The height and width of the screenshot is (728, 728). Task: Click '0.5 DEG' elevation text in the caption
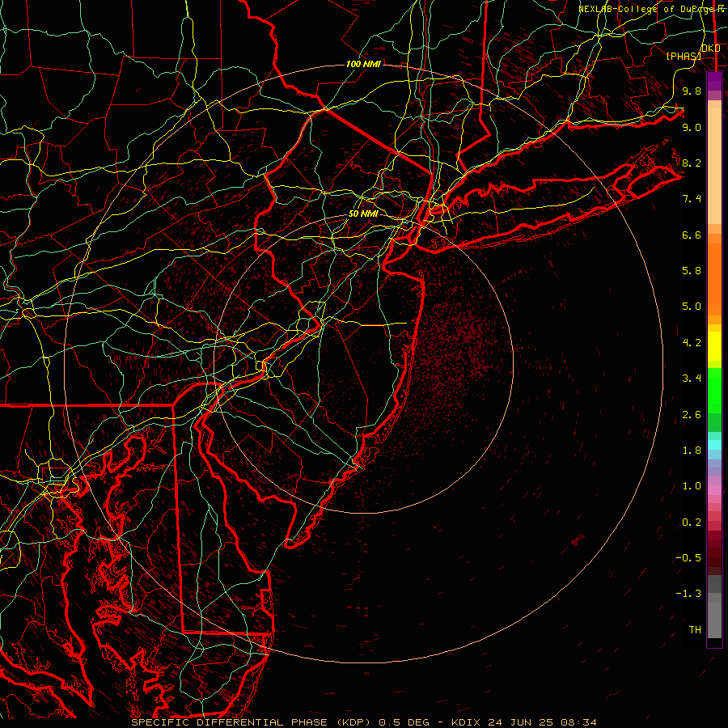(405, 722)
